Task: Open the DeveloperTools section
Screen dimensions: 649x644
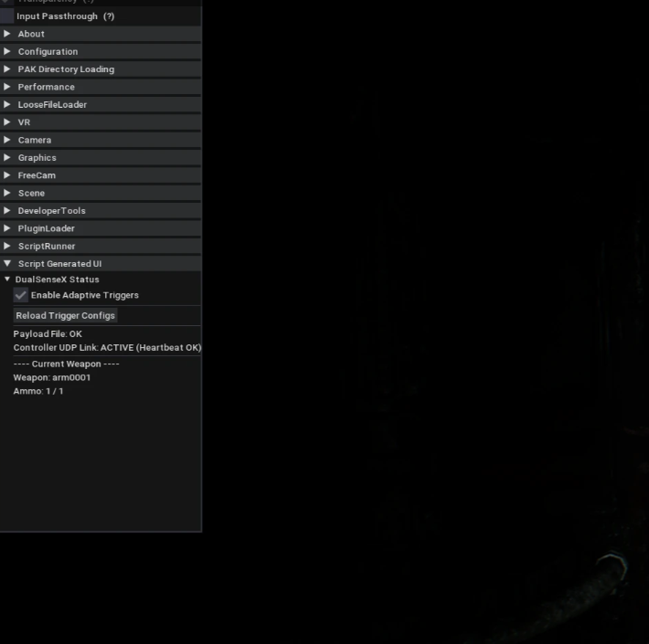Action: click(101, 211)
